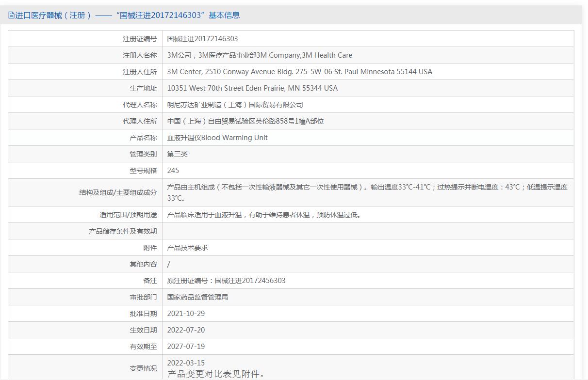Select the 产品变更对比表见附件 text
Image resolution: width=588 pixels, height=380 pixels.
tap(216, 374)
